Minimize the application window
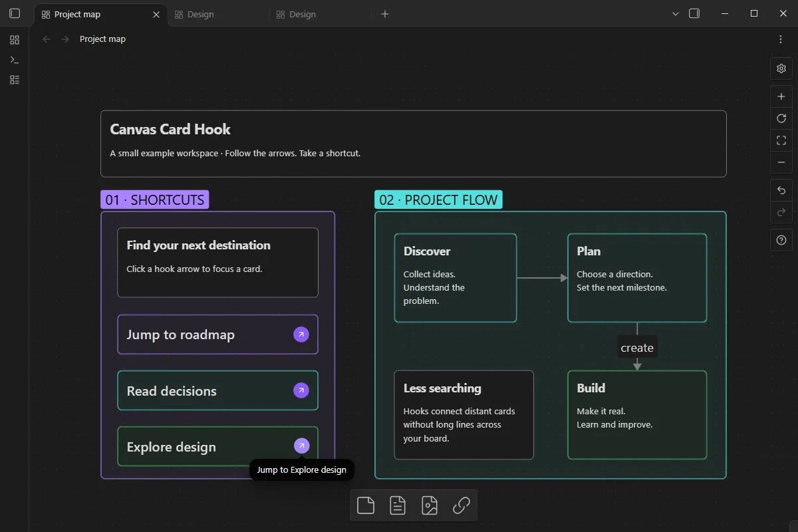 (724, 13)
